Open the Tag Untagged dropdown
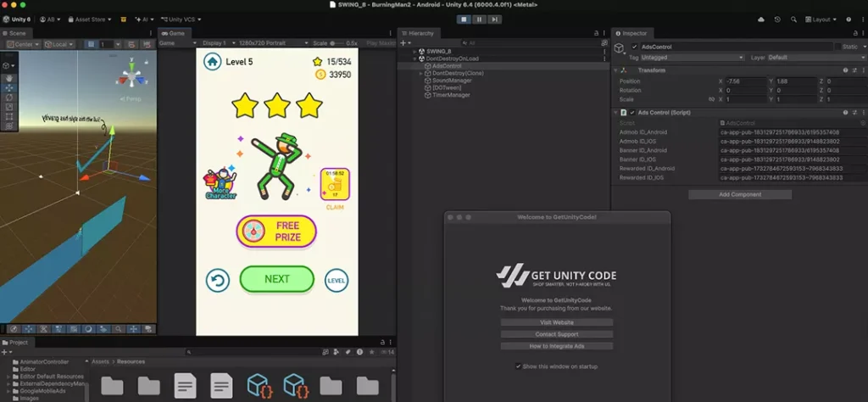 click(x=692, y=58)
